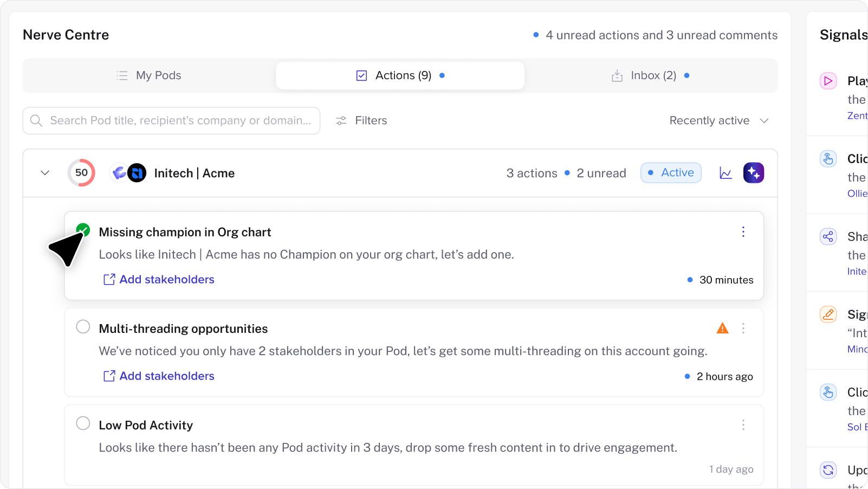Open more options for Multi-threading opportunities
868x489 pixels.
pyautogui.click(x=743, y=329)
